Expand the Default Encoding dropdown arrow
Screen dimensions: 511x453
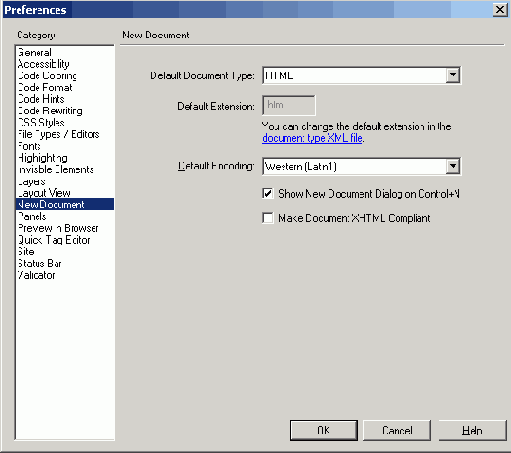453,166
